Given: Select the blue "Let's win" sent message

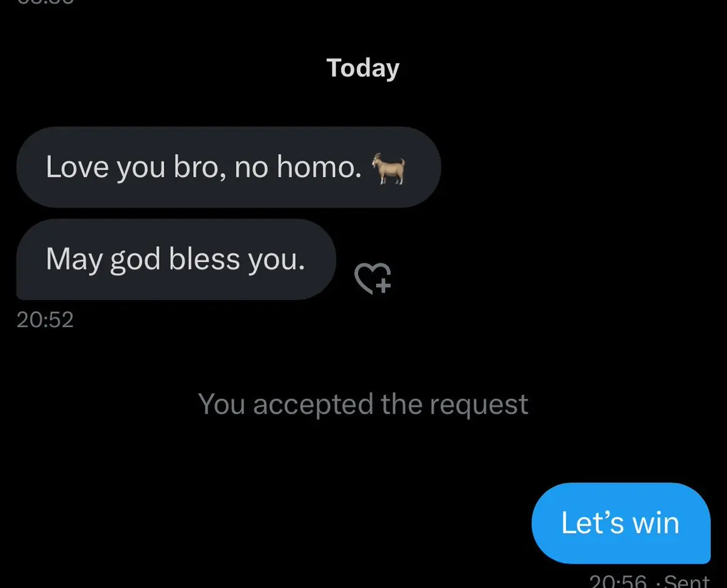Looking at the screenshot, I should pyautogui.click(x=621, y=523).
